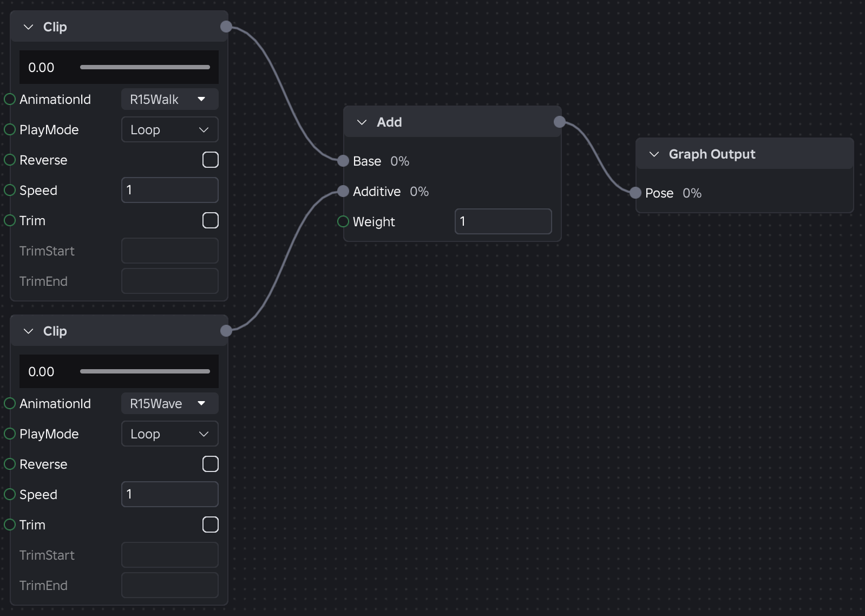Select the Additive input port on Add node
865x616 pixels.
pyautogui.click(x=343, y=191)
